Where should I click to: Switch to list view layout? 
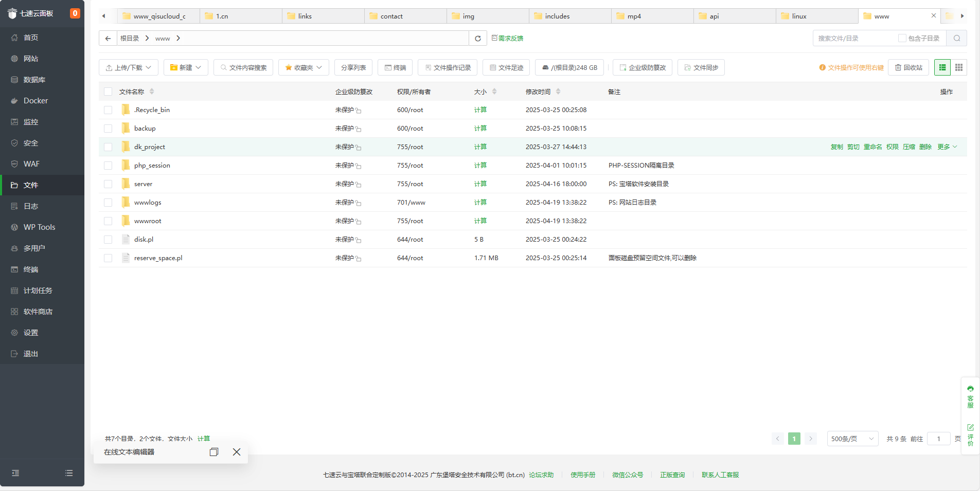[942, 67]
